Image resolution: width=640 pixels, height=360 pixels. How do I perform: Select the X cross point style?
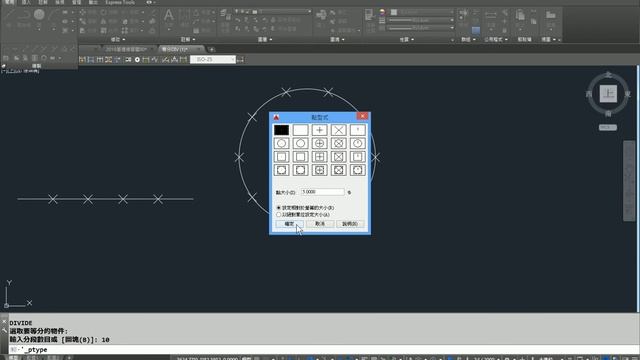tap(338, 130)
